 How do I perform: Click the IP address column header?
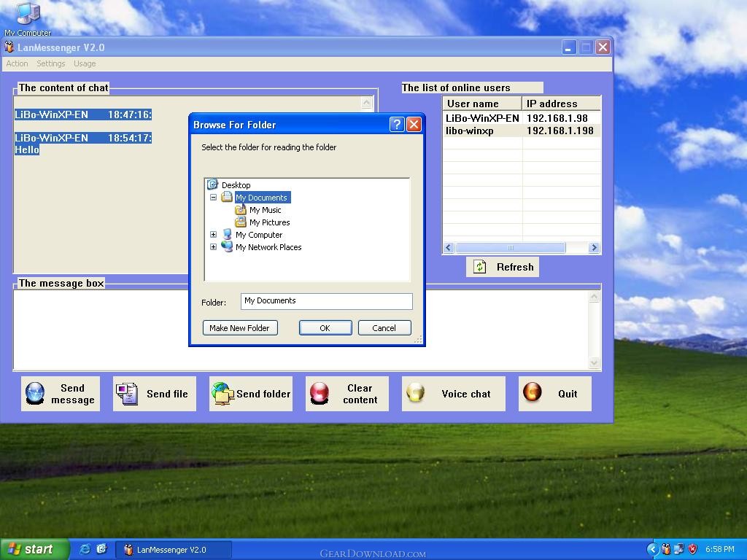coord(561,104)
